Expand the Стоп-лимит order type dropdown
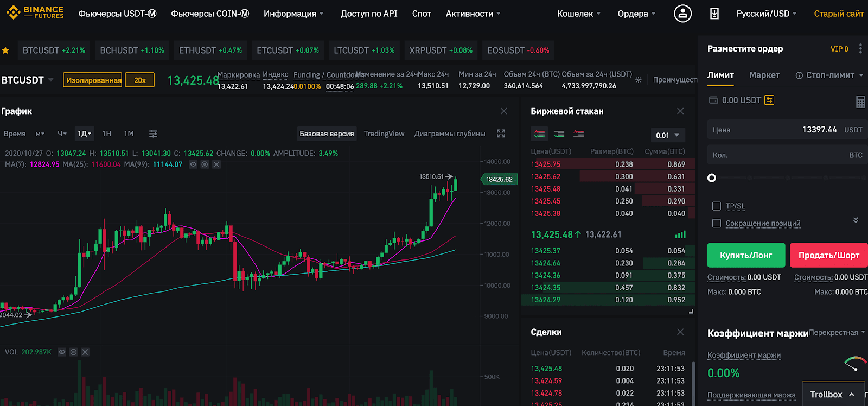Screen dimensions: 868x406 861,75
